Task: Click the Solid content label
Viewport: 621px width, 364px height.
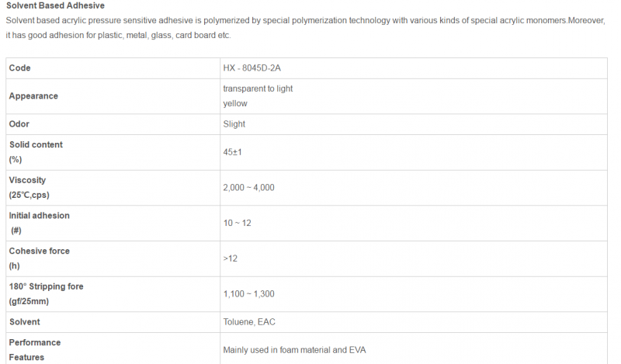Action: pyautogui.click(x=36, y=152)
